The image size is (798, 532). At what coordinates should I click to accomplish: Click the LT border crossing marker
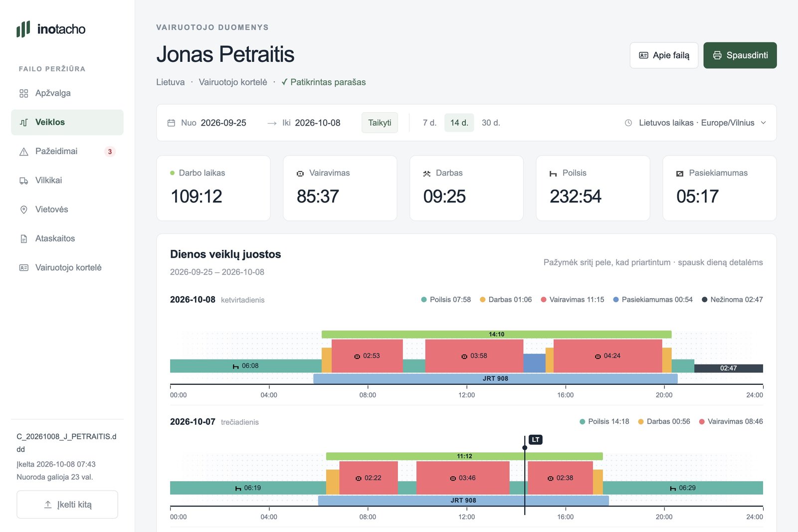coord(535,440)
